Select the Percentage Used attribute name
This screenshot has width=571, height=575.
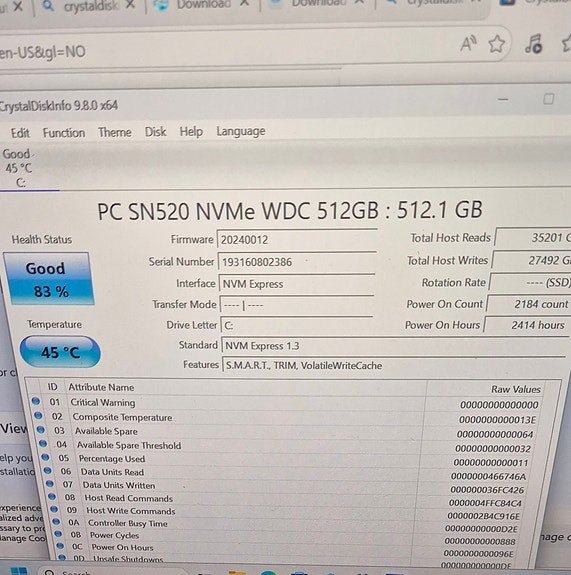click(x=112, y=459)
